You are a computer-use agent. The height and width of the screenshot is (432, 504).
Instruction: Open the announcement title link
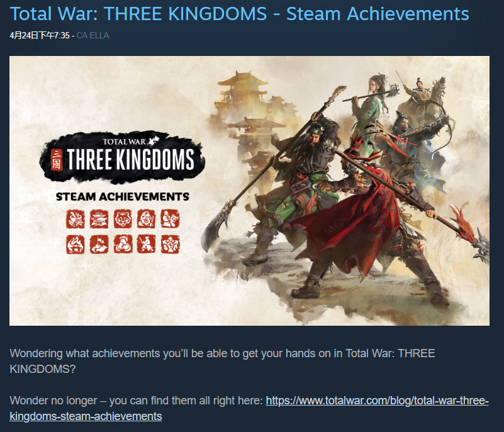click(240, 14)
